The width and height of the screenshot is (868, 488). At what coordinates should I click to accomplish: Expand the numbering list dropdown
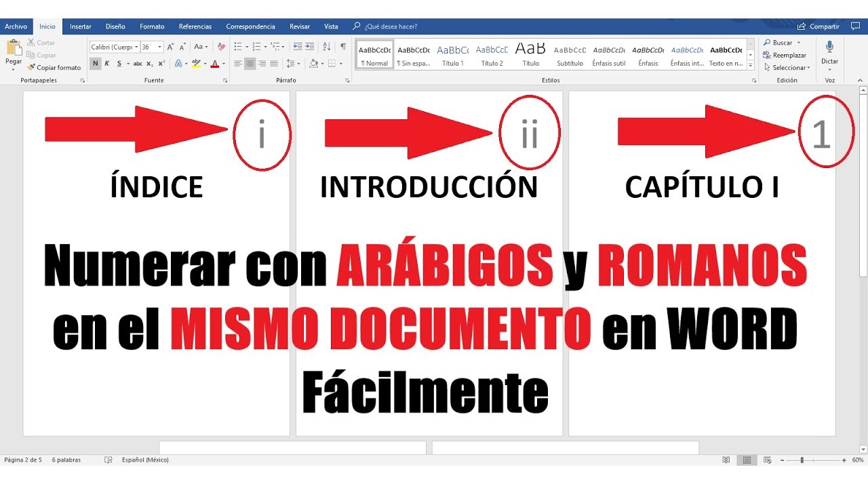[264, 47]
